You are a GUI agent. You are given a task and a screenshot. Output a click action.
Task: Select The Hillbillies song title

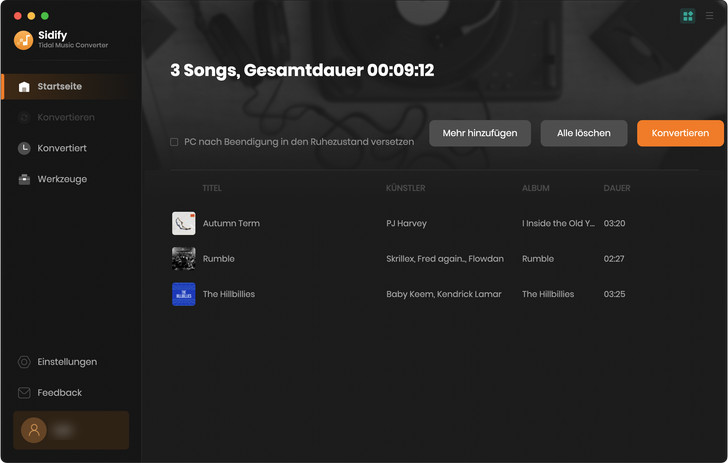tap(229, 294)
